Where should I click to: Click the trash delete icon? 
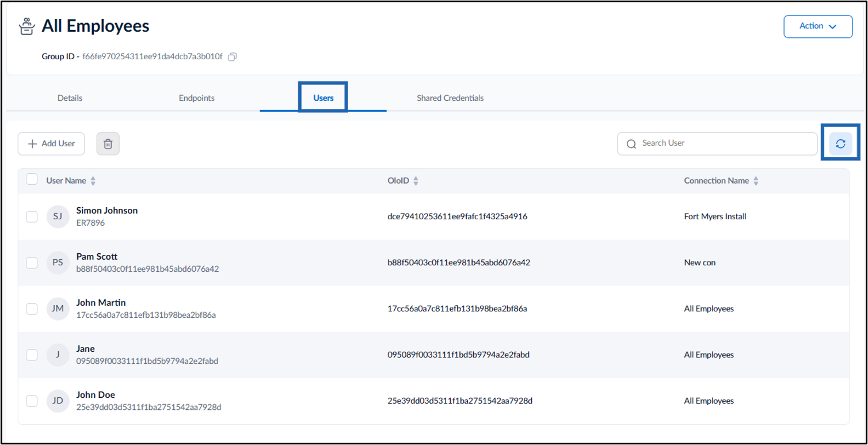pyautogui.click(x=108, y=144)
